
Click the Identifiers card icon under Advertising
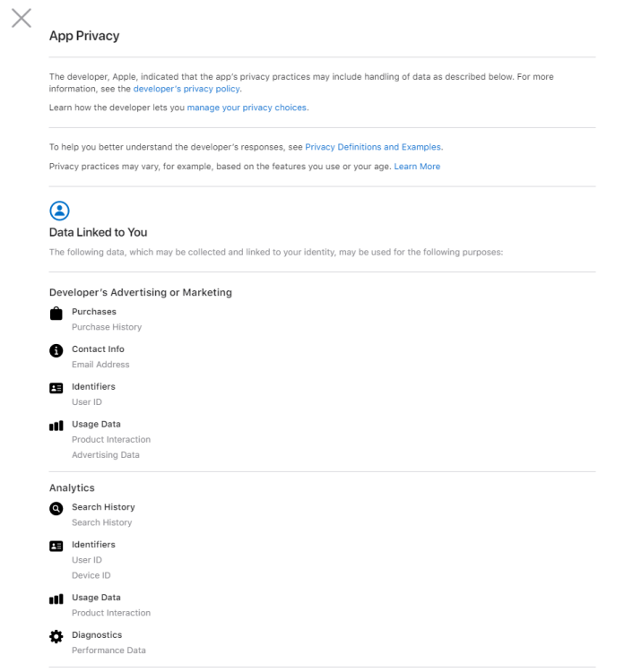point(56,388)
